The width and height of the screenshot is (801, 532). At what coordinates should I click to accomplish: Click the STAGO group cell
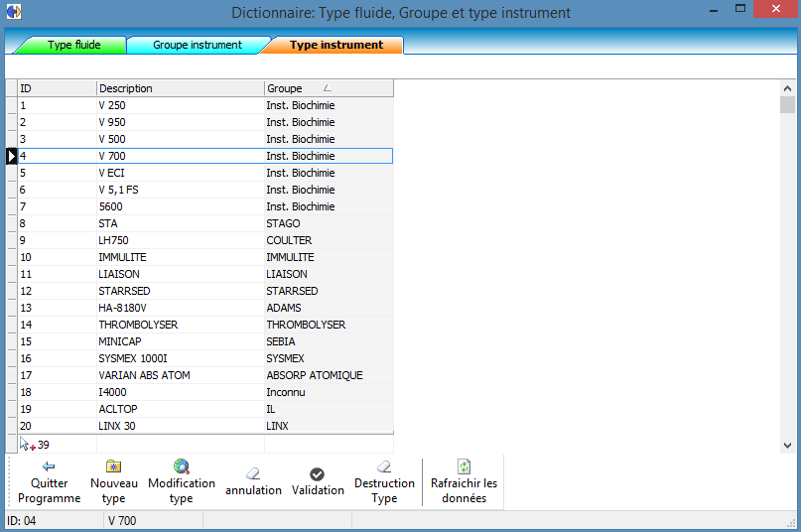(x=329, y=223)
